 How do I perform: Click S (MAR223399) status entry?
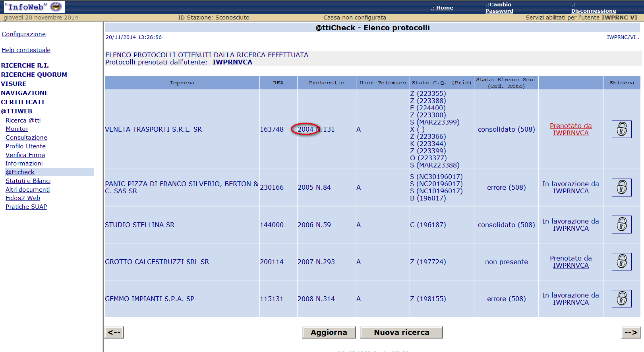click(x=435, y=122)
